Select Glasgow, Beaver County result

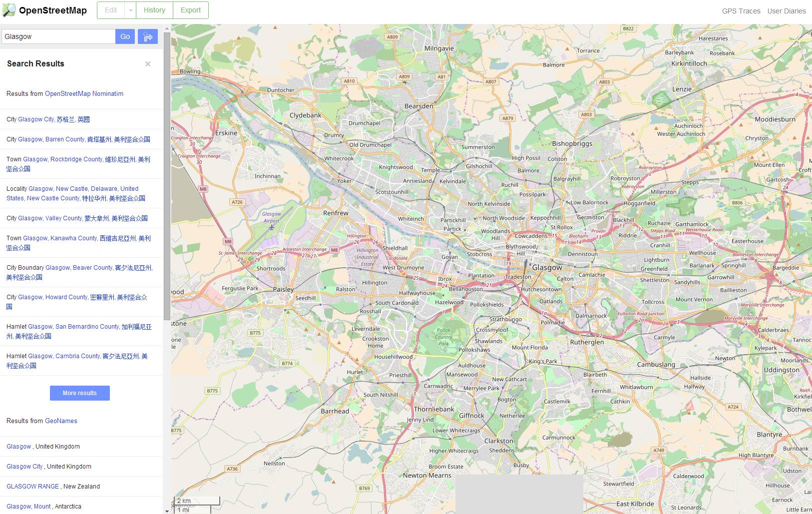click(79, 272)
